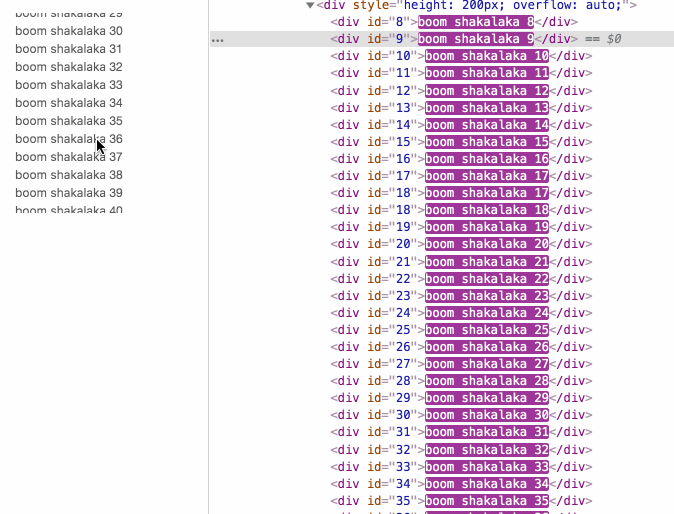Click highlighted text boom shakalaka 22
The width and height of the screenshot is (674, 514).
coord(487,279)
